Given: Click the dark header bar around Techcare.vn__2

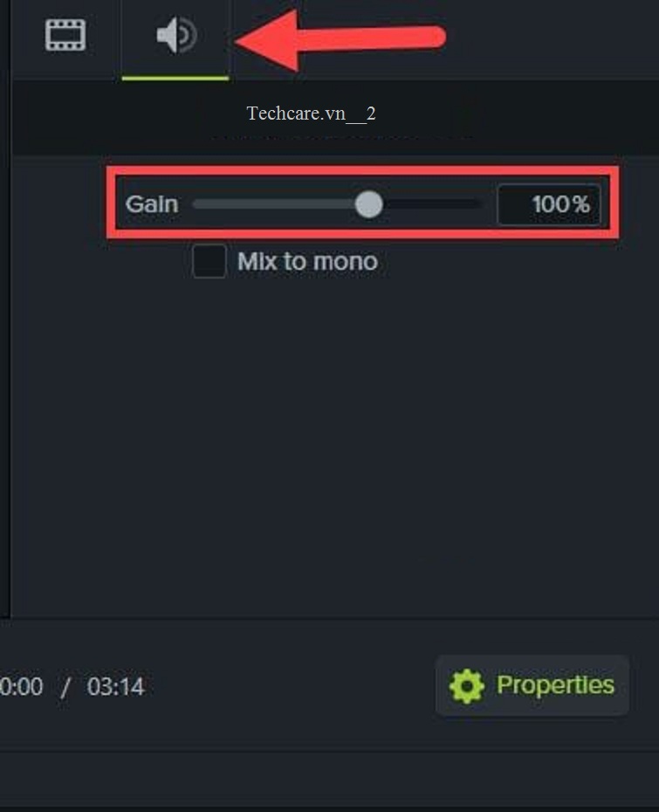Looking at the screenshot, I should [506, 117].
